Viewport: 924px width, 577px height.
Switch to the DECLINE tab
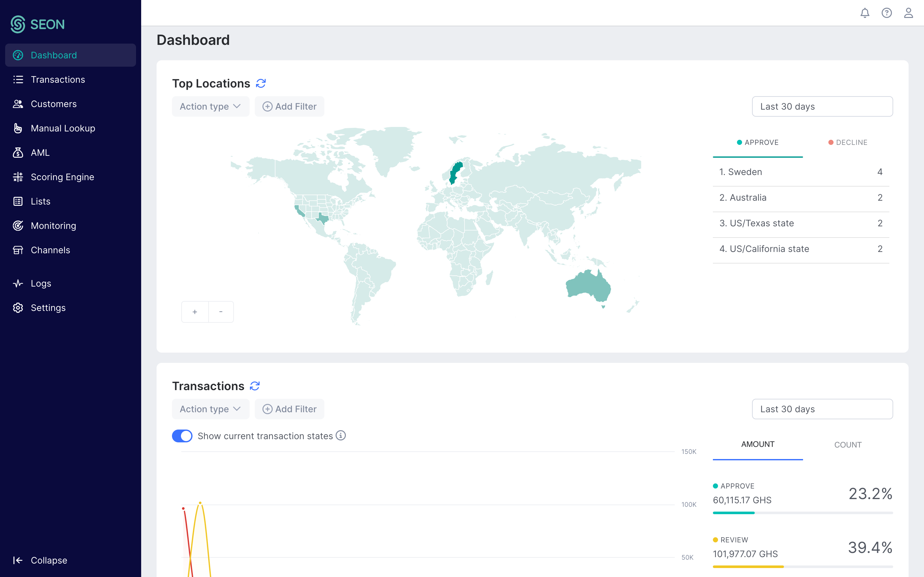coord(848,142)
